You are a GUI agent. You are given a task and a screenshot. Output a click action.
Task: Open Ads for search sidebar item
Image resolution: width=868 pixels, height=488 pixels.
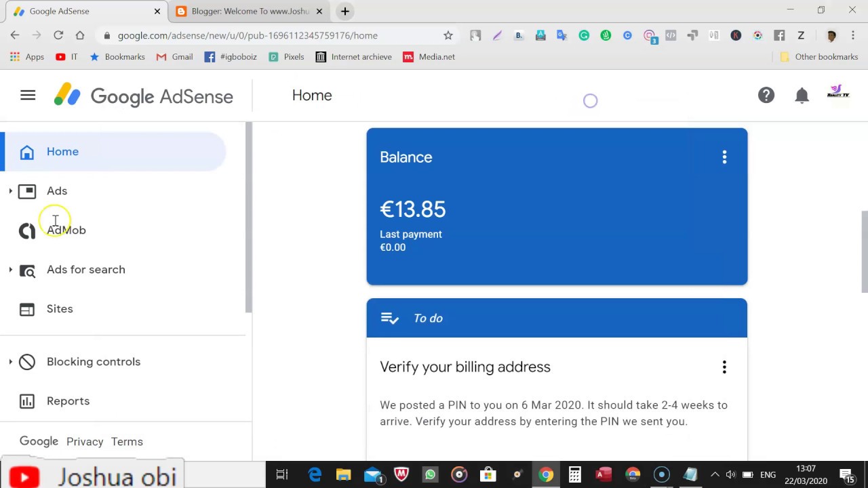pyautogui.click(x=86, y=270)
